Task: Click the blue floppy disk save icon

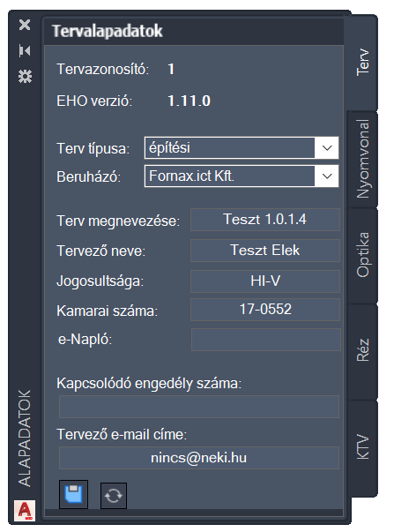Action: coord(73,494)
